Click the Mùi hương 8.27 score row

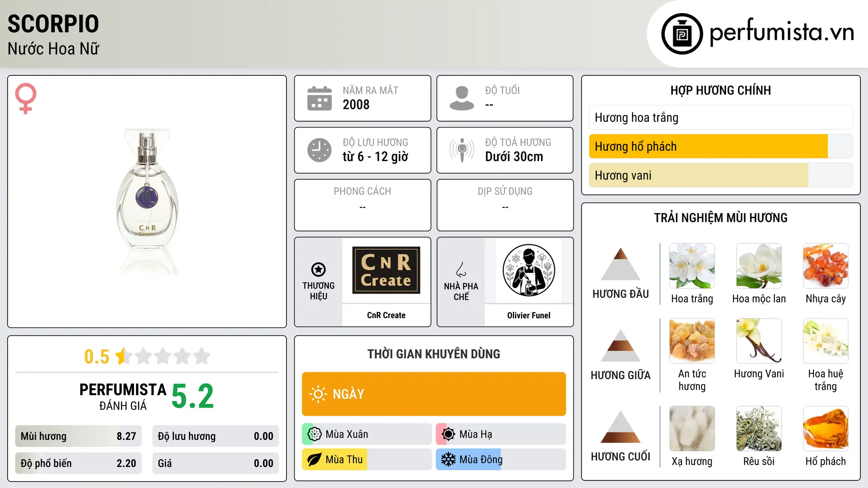(x=78, y=436)
